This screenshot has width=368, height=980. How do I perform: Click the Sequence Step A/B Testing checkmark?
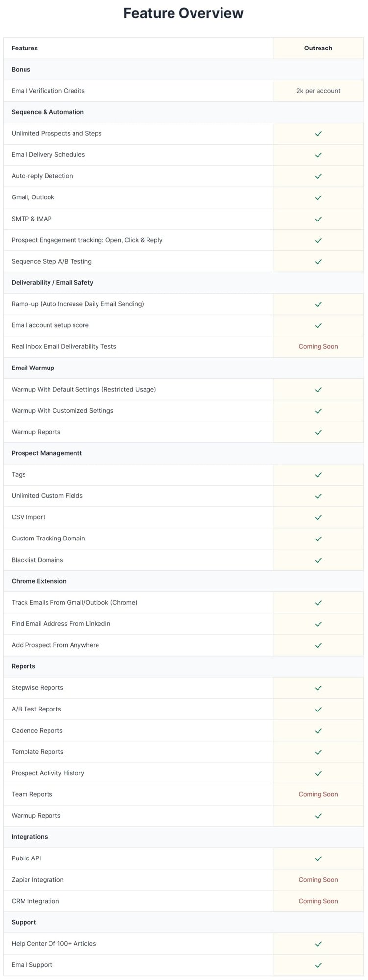(x=318, y=262)
